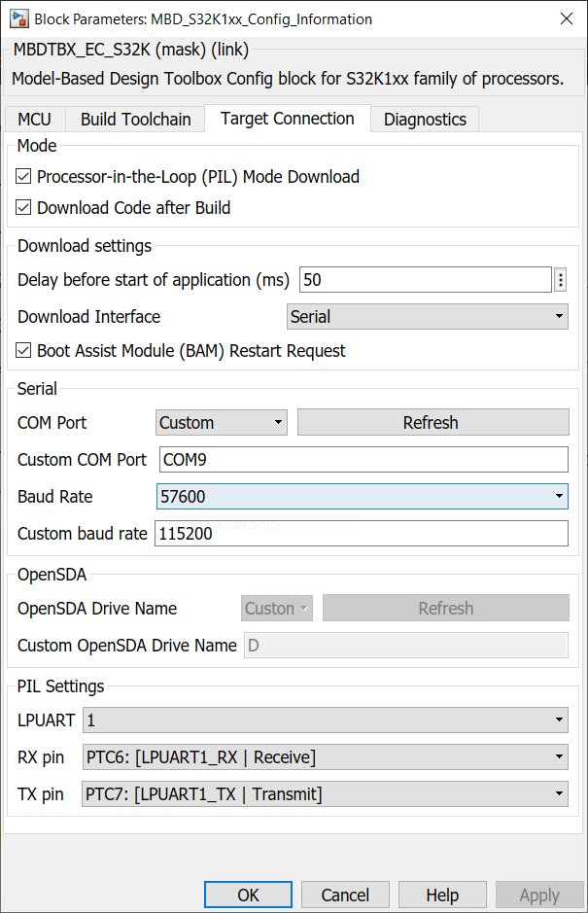Switch to the Diagnostics tab
The image size is (588, 913).
point(425,120)
